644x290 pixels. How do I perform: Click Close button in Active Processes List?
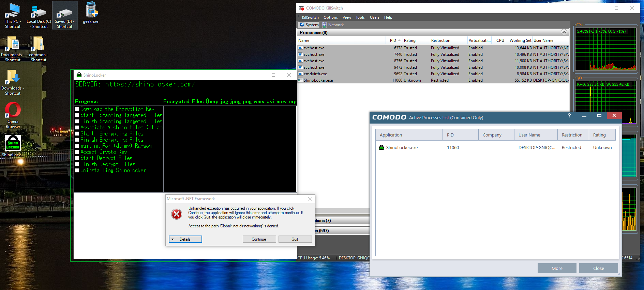point(599,268)
